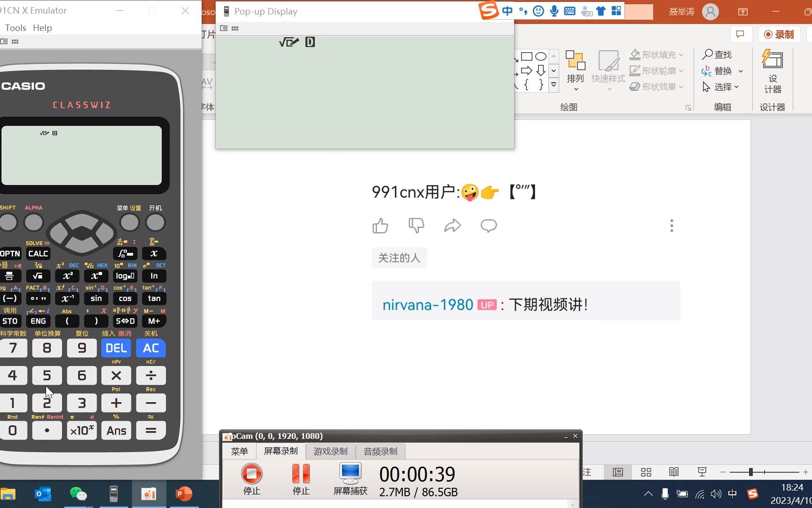Switch to normal view in status bar
Viewport: 812px width, 508px height.
point(618,472)
